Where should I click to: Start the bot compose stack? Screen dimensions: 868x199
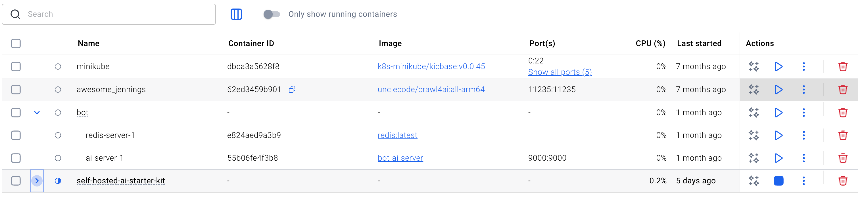click(x=778, y=112)
